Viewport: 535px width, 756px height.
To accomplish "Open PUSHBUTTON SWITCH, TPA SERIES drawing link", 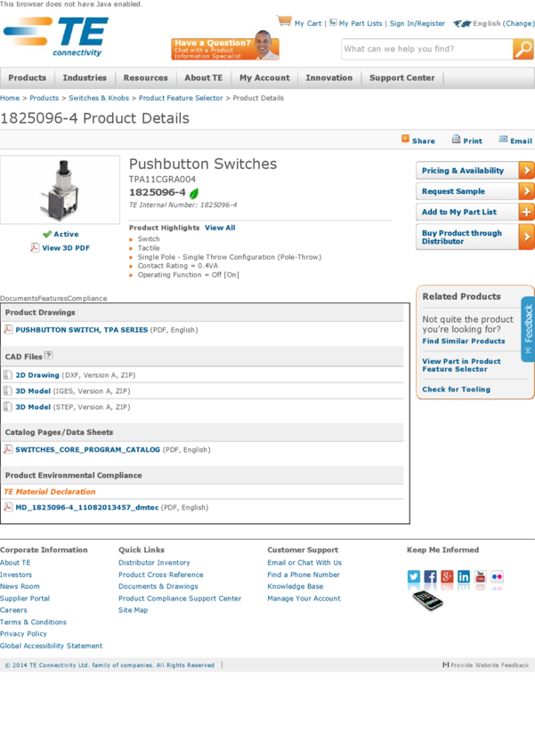I will (x=82, y=330).
